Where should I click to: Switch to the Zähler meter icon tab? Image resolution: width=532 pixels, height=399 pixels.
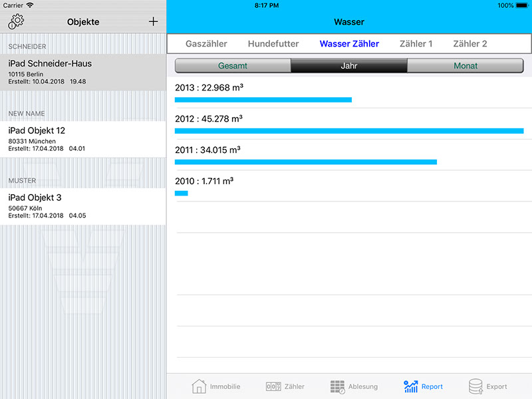pyautogui.click(x=273, y=386)
